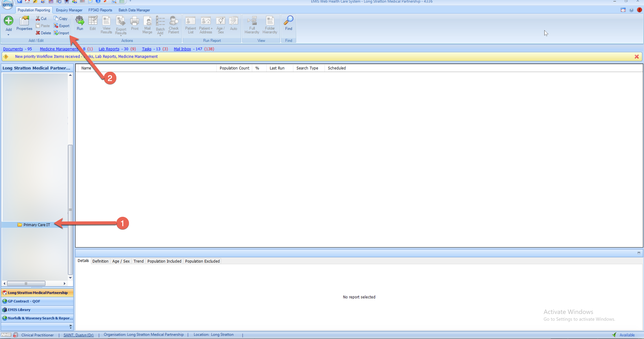The image size is (644, 339).
Task: Choose the Age / Sex report
Action: pyautogui.click(x=220, y=25)
